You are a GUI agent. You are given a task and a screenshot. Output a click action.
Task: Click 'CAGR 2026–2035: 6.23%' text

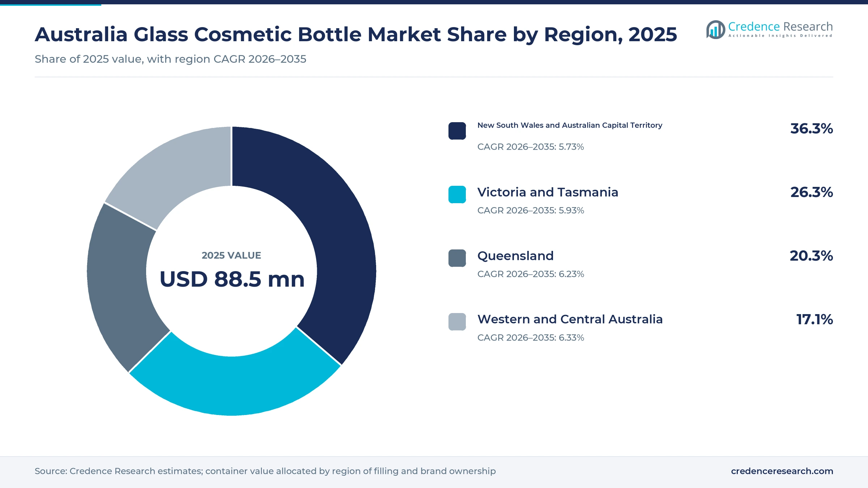pos(531,274)
